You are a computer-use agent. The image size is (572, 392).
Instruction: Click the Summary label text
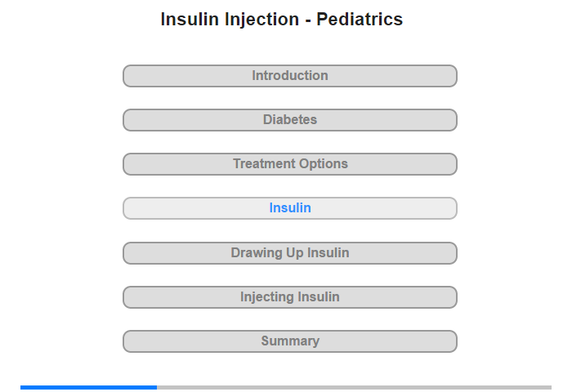(290, 341)
